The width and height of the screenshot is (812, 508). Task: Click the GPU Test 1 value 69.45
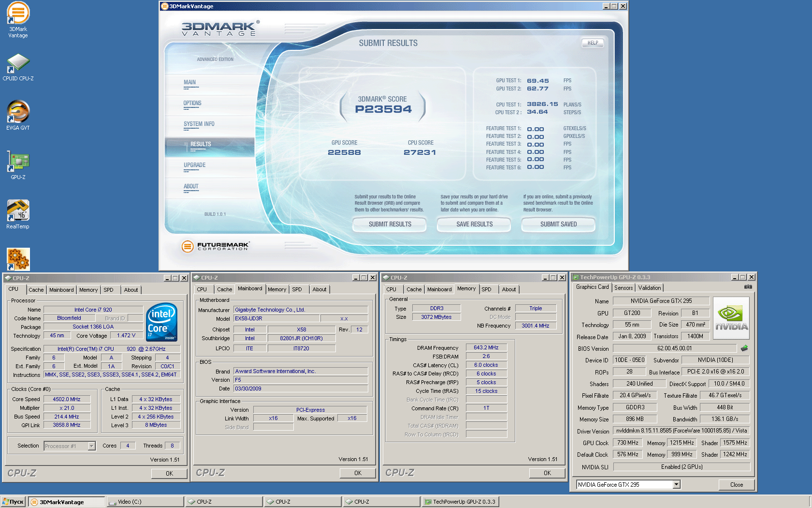click(537, 81)
